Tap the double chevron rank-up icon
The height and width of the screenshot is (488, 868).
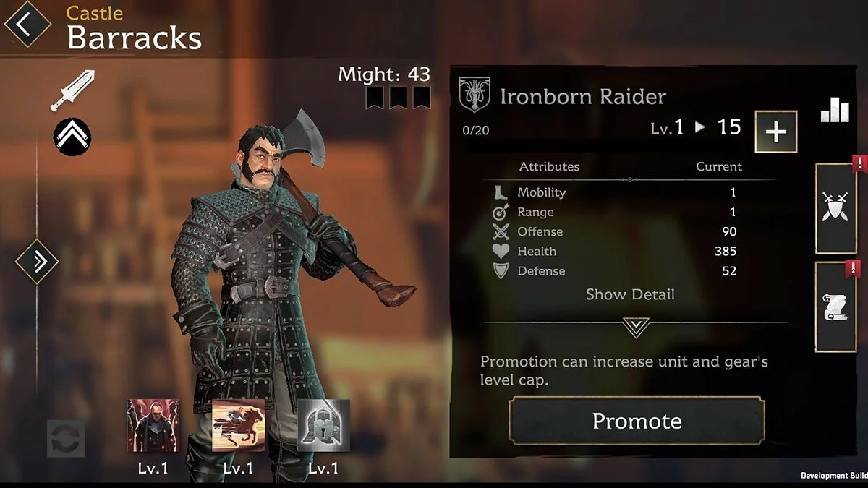point(72,136)
